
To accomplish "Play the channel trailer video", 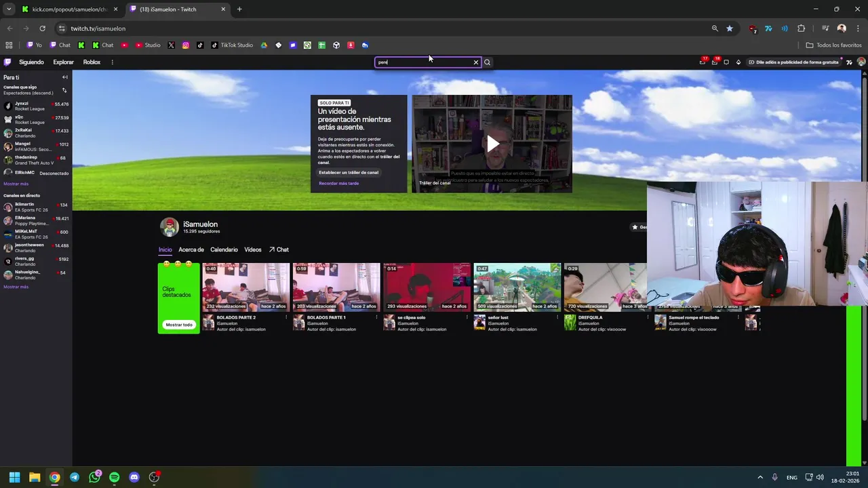I will pyautogui.click(x=492, y=144).
